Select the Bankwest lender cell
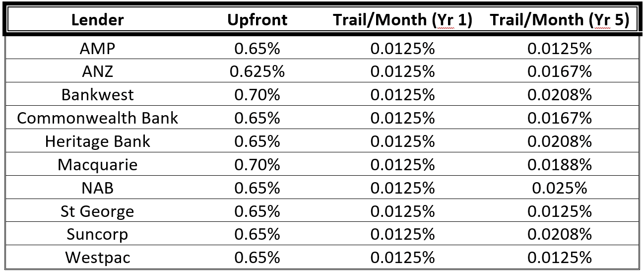 (97, 95)
